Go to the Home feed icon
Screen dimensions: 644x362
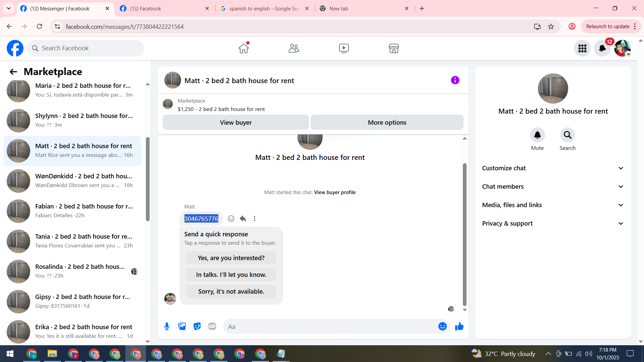pyautogui.click(x=244, y=48)
